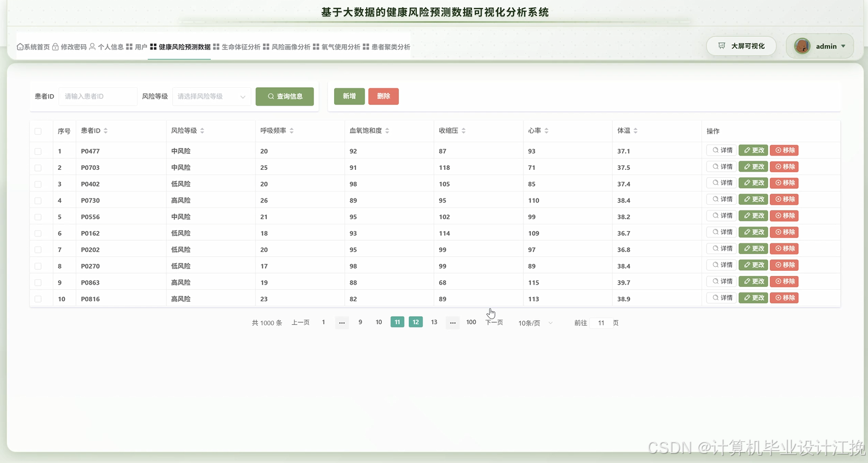This screenshot has height=463, width=868.
Task: Click 上一页 pagination link
Action: click(x=300, y=322)
